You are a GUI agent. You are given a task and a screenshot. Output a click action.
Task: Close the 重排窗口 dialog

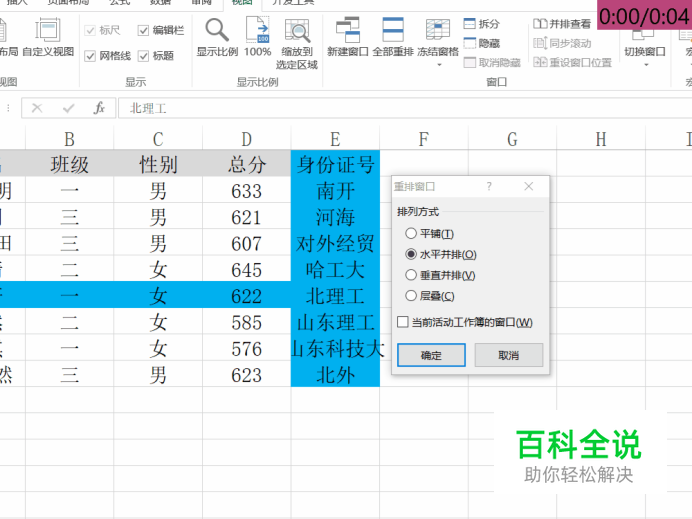click(529, 186)
